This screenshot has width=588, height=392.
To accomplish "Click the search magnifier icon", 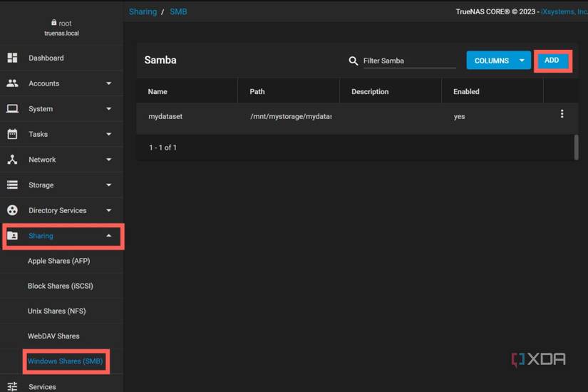I will [x=354, y=61].
